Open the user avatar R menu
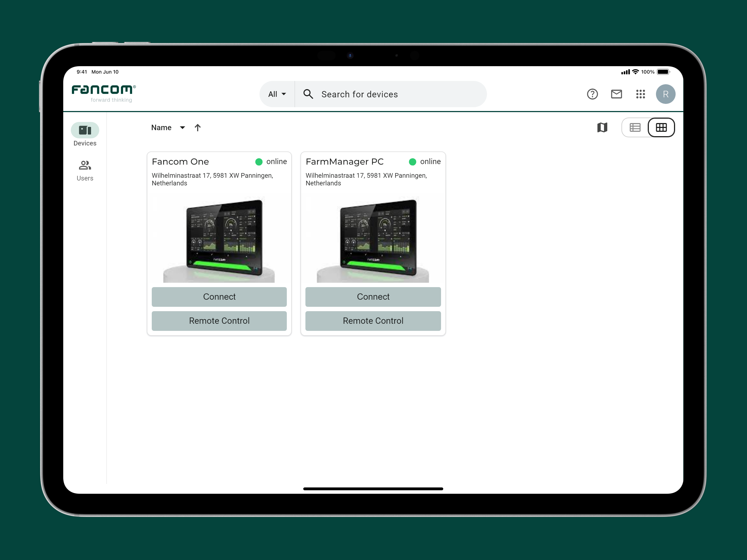 [x=665, y=94]
